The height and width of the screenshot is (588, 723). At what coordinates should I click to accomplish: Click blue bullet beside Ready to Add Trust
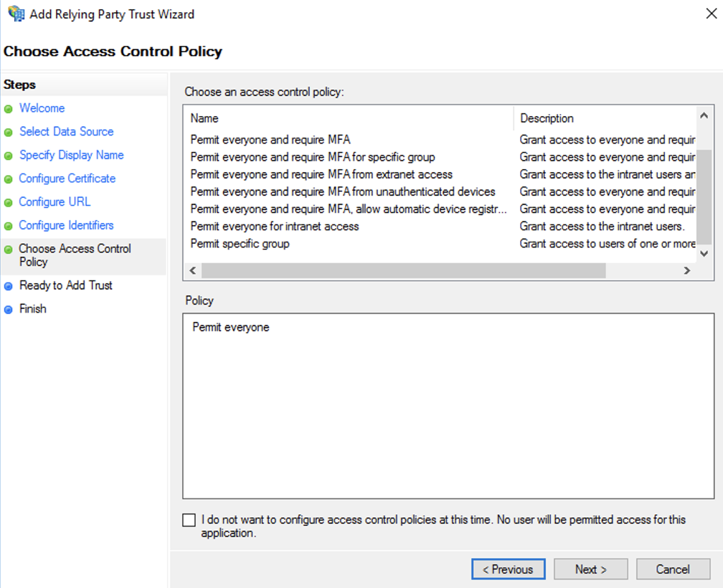pos(9,286)
